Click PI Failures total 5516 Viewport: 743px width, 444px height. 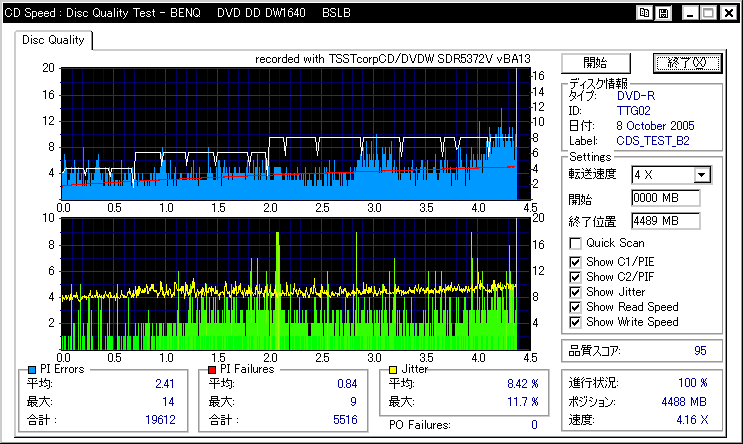(345, 420)
